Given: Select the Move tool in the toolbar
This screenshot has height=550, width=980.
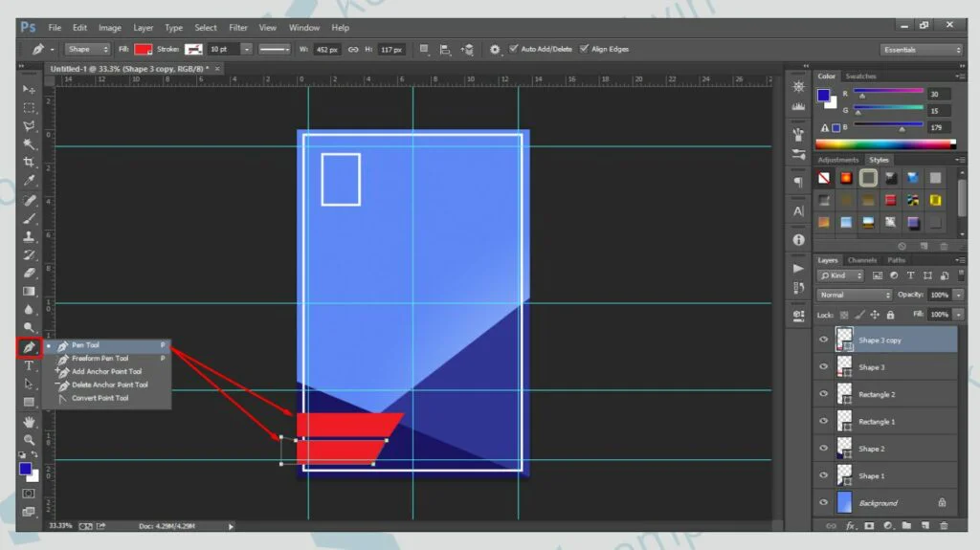Looking at the screenshot, I should (29, 89).
